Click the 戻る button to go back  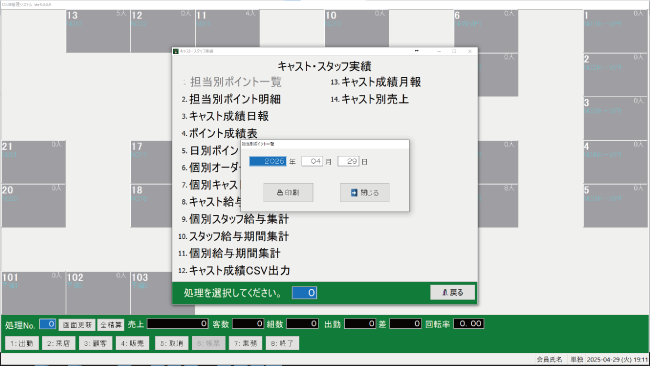(x=452, y=293)
